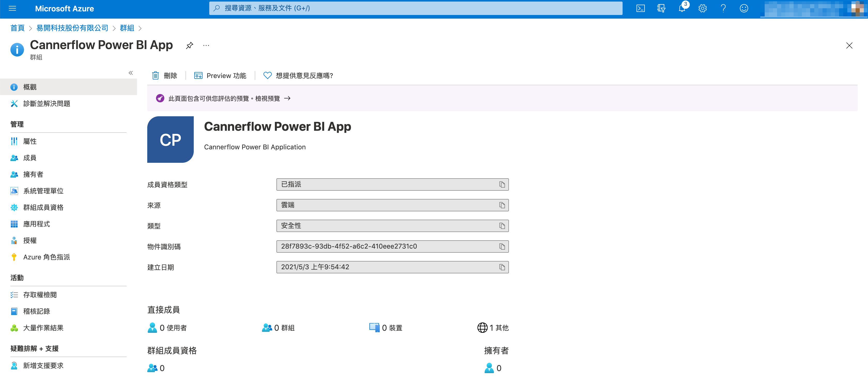Image resolution: width=868 pixels, height=385 pixels.
Task: Close the group blade
Action: [849, 45]
